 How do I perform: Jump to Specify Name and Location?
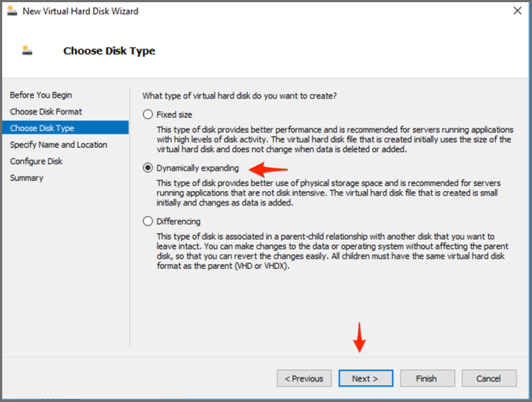[59, 145]
